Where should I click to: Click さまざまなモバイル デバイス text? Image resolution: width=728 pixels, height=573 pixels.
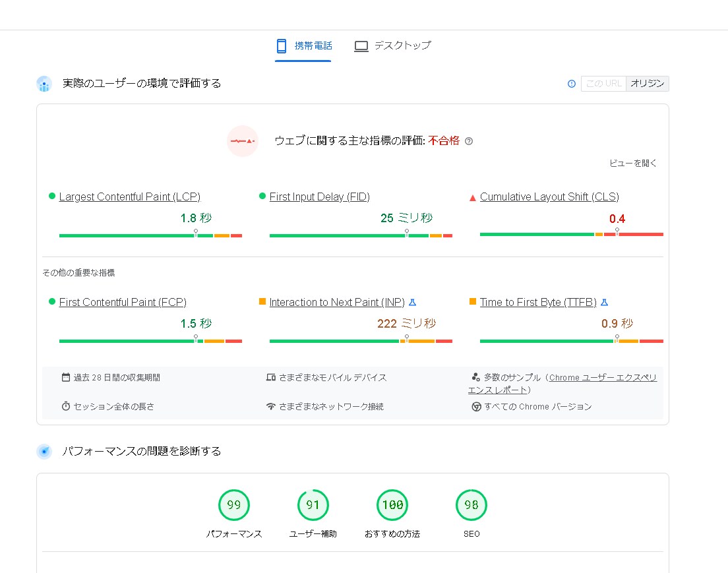[x=332, y=378]
